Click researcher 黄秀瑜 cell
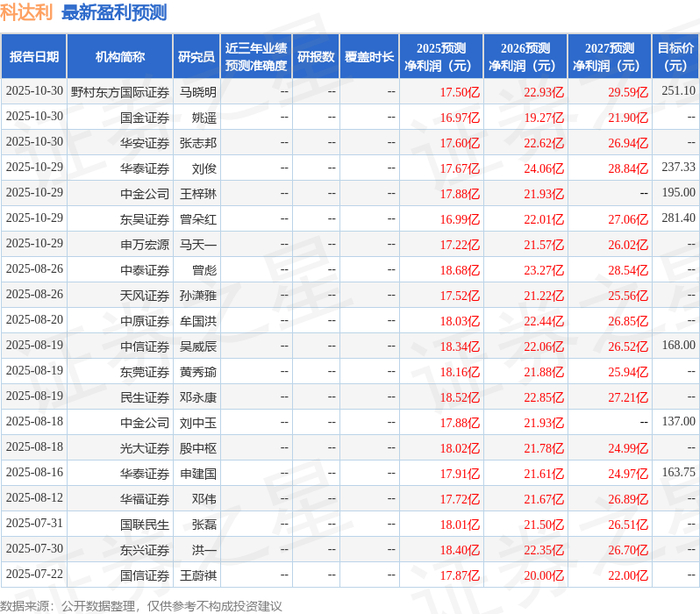Viewport: 700px width, 614px height. click(198, 372)
